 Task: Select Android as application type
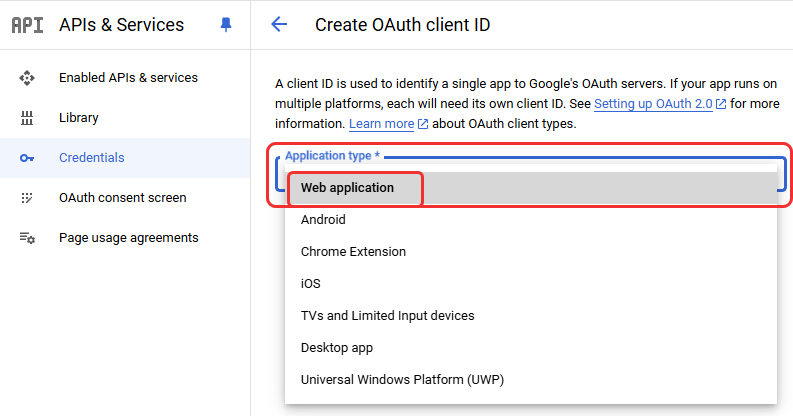[323, 220]
